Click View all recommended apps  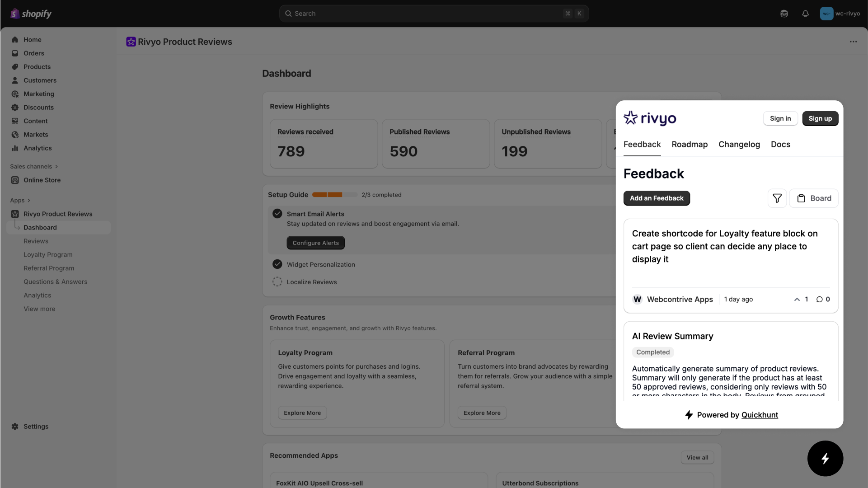pos(697,458)
